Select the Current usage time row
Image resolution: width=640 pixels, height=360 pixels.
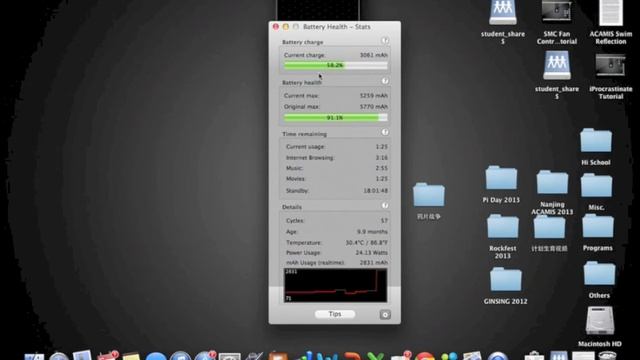[x=336, y=147]
